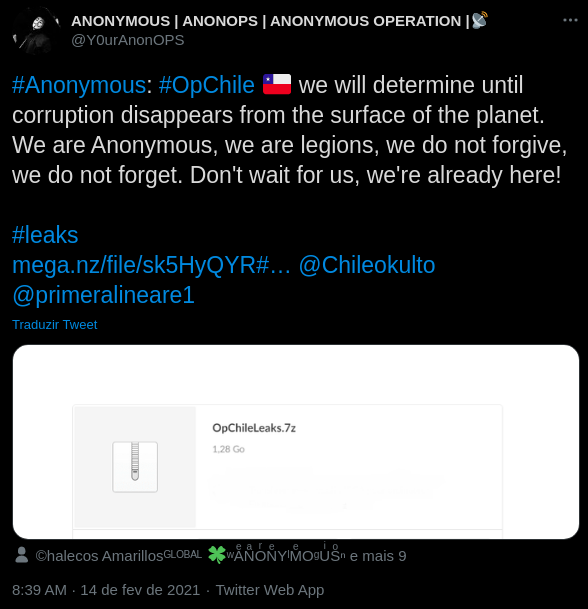Open the @Chileokulto mention
This screenshot has width=588, height=609.
[367, 265]
